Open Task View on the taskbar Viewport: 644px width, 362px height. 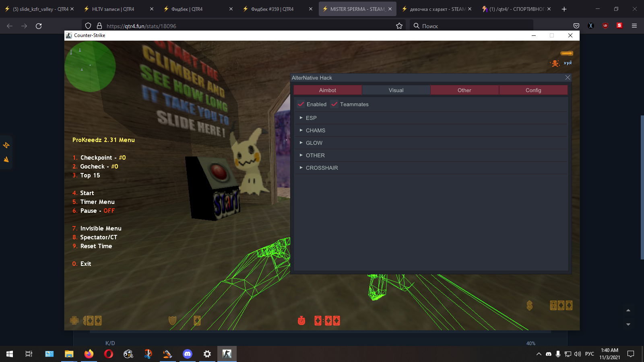pos(29,354)
